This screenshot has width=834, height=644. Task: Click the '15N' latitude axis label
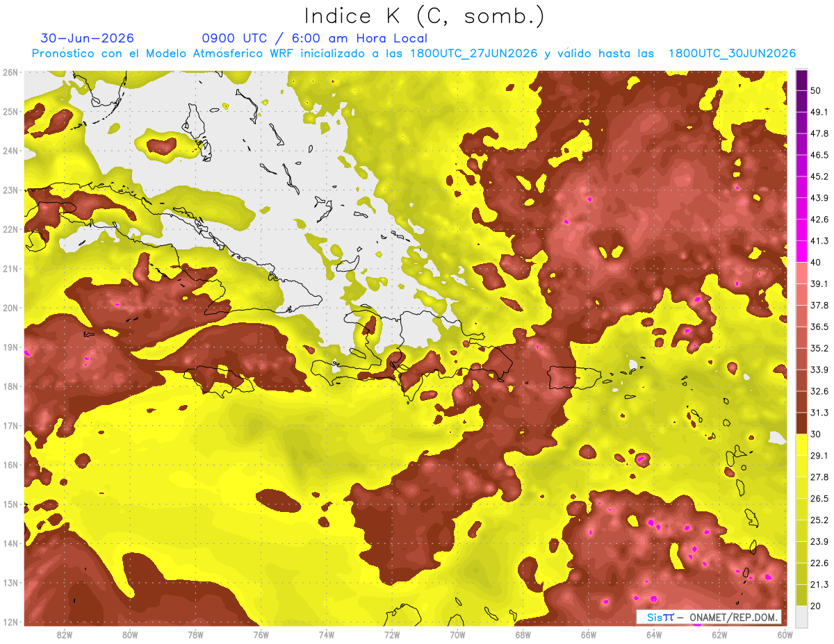10,504
